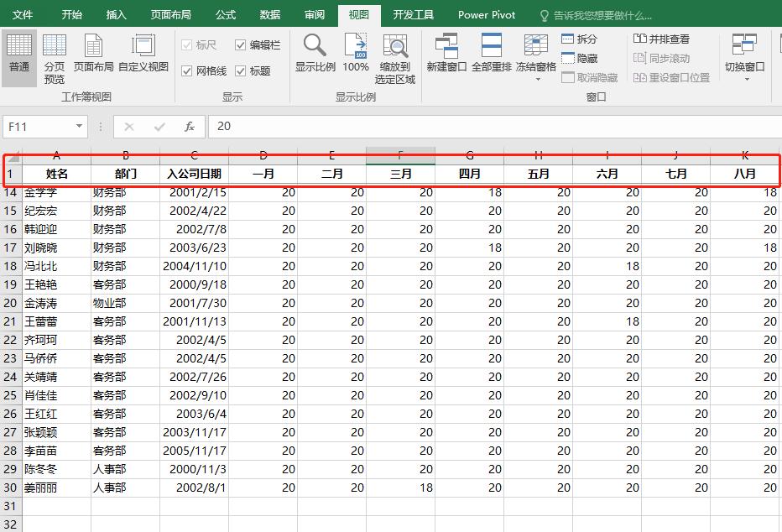Set zoom to 100%
Screen dimensions: 782x532
(355, 50)
